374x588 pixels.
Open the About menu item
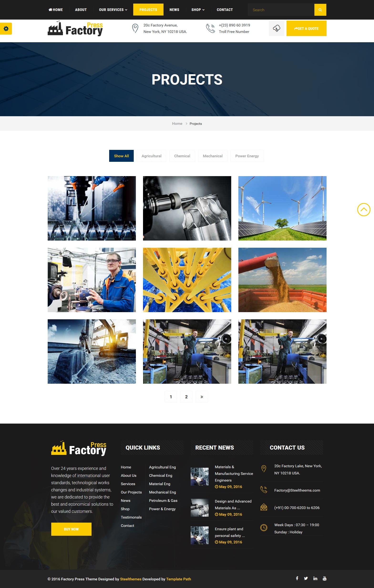pyautogui.click(x=81, y=10)
